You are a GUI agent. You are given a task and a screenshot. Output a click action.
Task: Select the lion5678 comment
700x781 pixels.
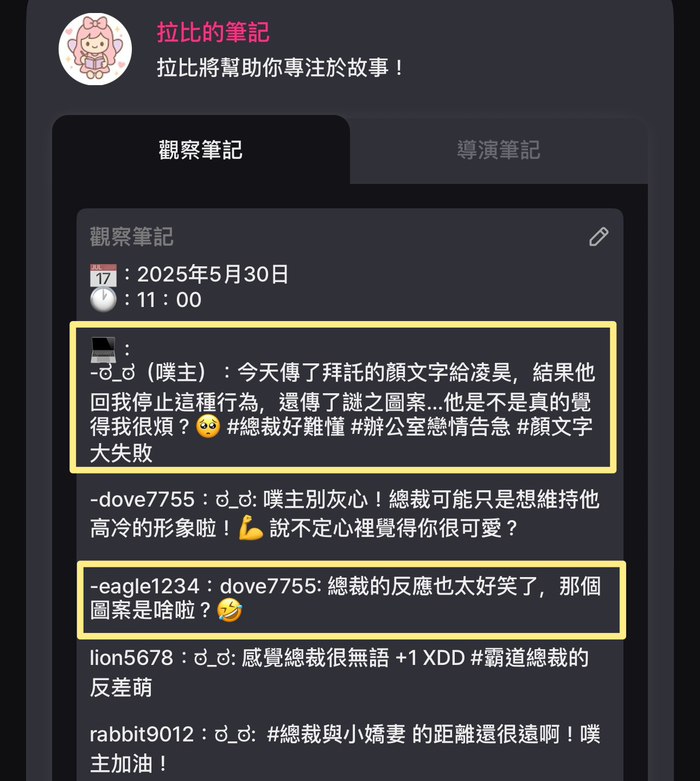tap(339, 673)
